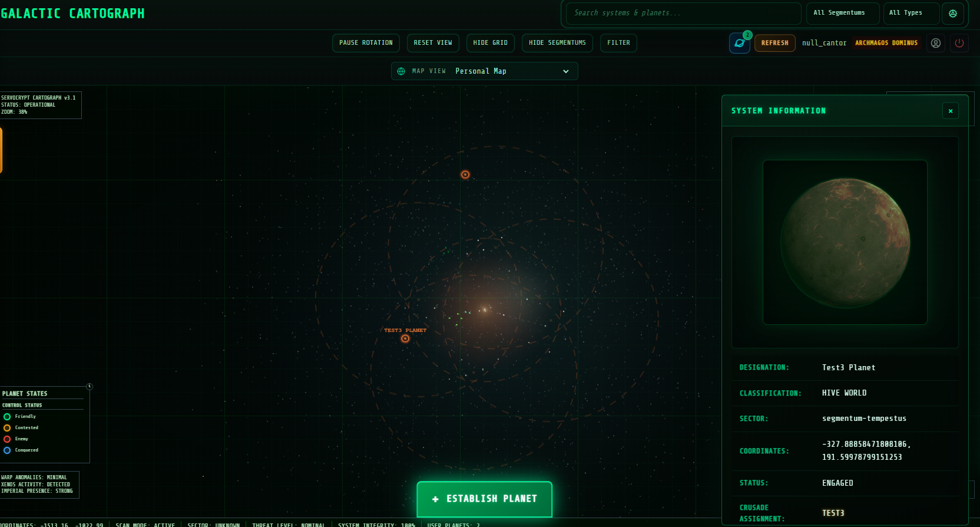The image size is (980, 527).
Task: Click the cog settings icon beside All Types
Action: [953, 13]
